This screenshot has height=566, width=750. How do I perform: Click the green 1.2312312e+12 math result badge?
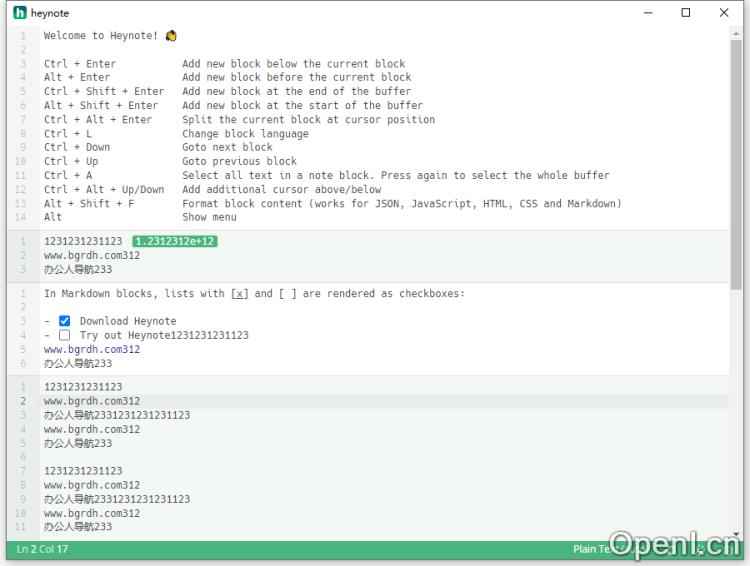[x=175, y=241]
